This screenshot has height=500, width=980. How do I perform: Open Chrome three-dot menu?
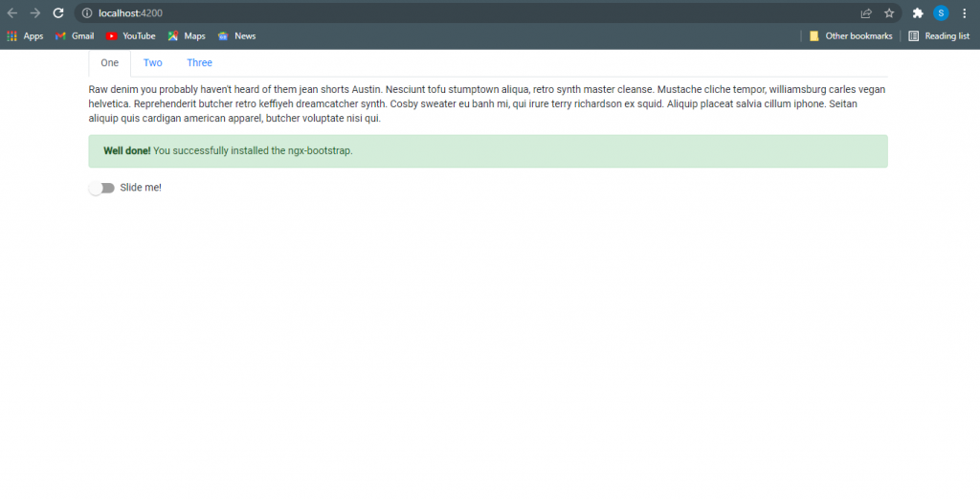coord(964,13)
